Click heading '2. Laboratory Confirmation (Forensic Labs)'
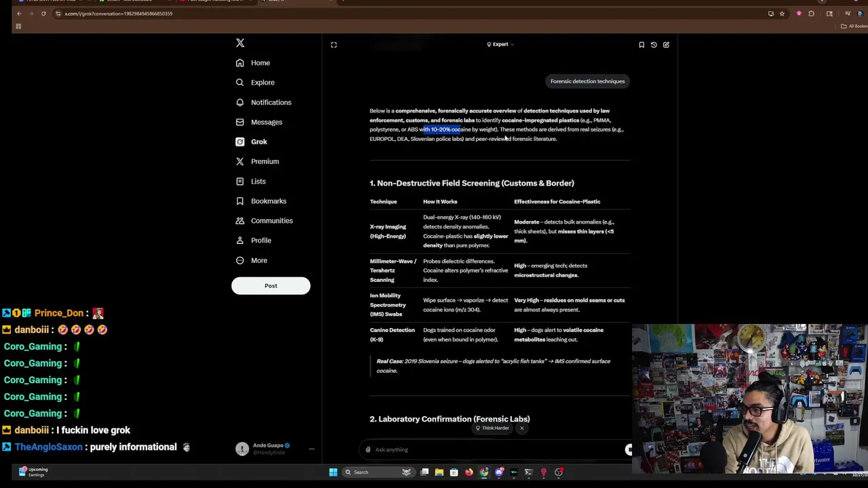This screenshot has height=488, width=868. pos(450,419)
